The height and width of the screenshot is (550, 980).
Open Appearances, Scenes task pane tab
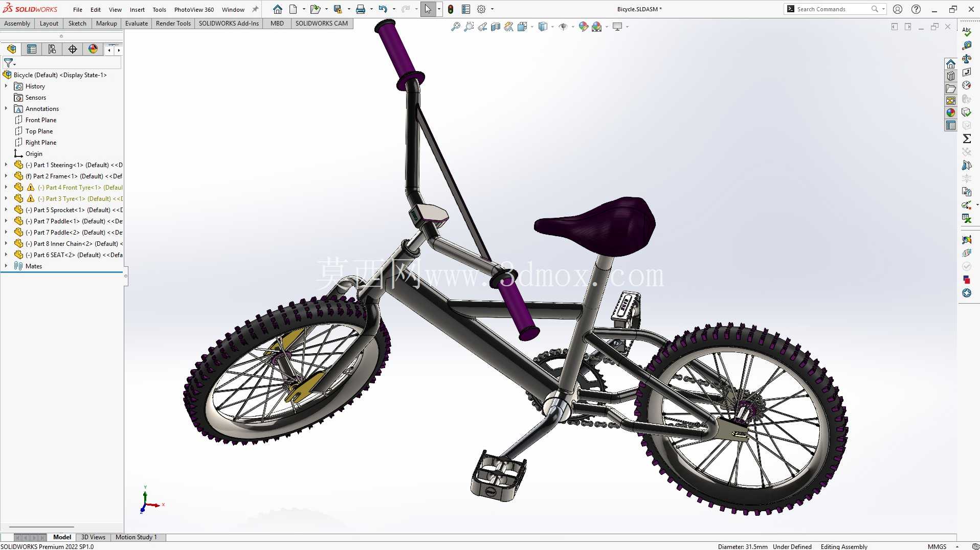pyautogui.click(x=951, y=113)
